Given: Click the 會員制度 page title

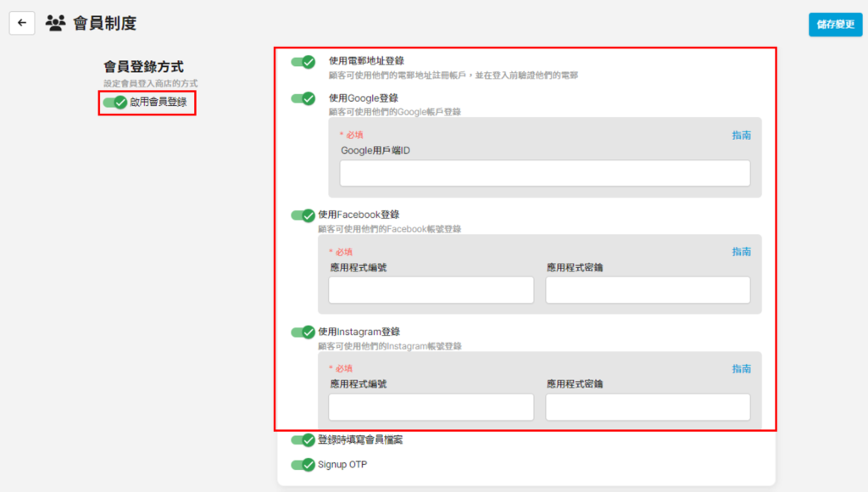Looking at the screenshot, I should click(x=104, y=24).
